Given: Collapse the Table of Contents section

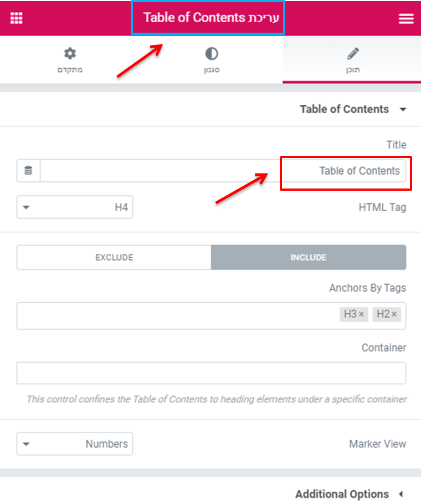Looking at the screenshot, I should (353, 109).
